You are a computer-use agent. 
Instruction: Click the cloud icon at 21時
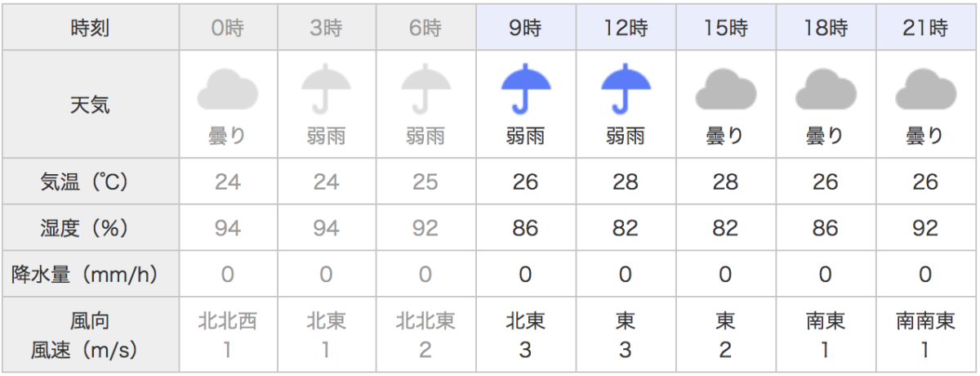(926, 89)
